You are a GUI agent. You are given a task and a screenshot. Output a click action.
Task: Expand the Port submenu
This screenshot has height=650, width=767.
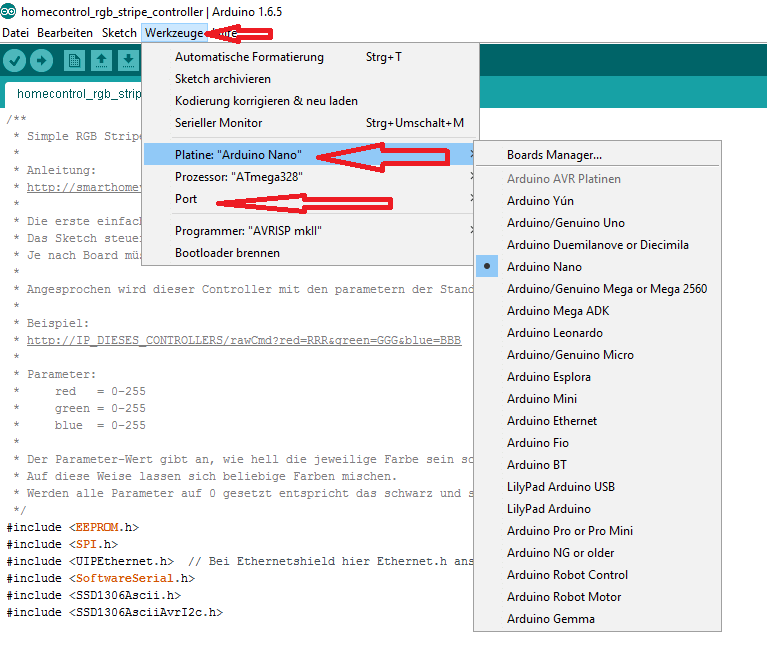point(309,199)
